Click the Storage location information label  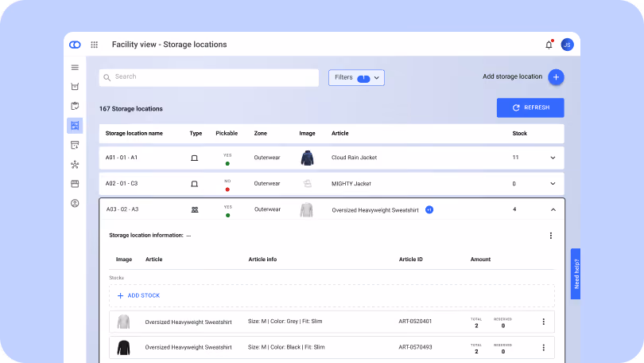tap(146, 235)
